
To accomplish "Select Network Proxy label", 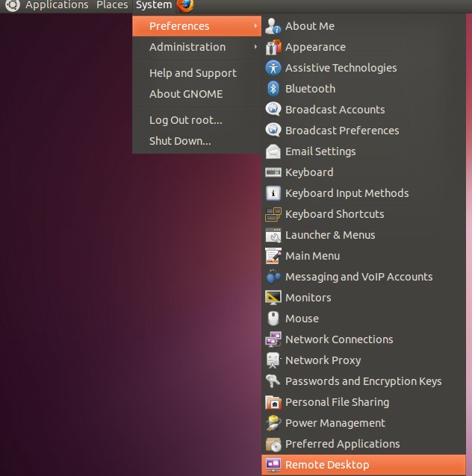I will pyautogui.click(x=323, y=360).
